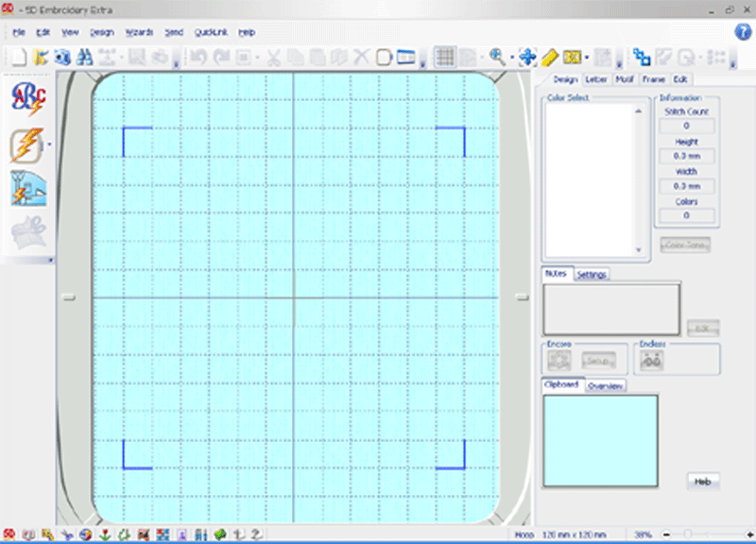Select the Design tab in the control panel

point(565,79)
